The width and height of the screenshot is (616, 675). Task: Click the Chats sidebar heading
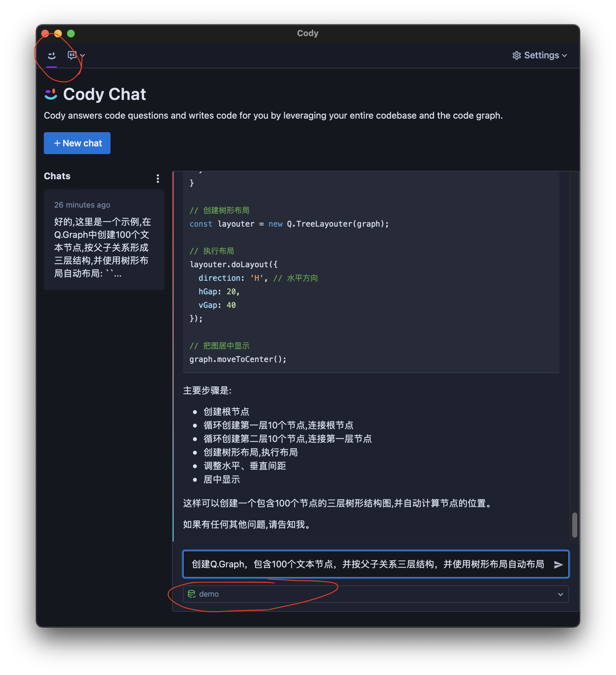click(x=57, y=176)
